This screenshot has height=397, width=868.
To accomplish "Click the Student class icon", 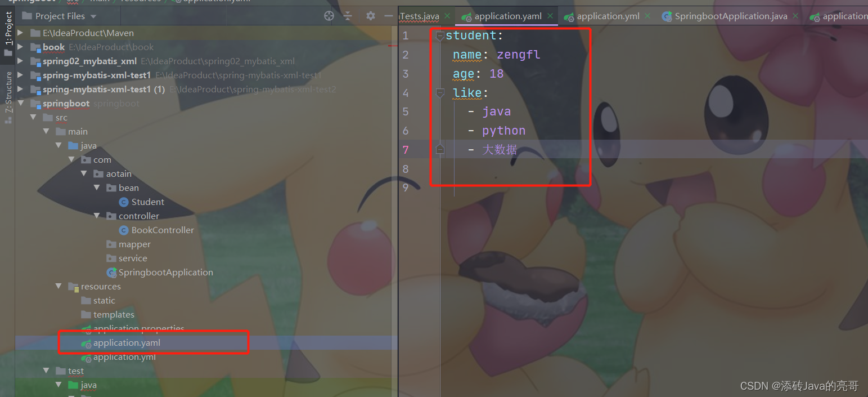I will pyautogui.click(x=124, y=202).
